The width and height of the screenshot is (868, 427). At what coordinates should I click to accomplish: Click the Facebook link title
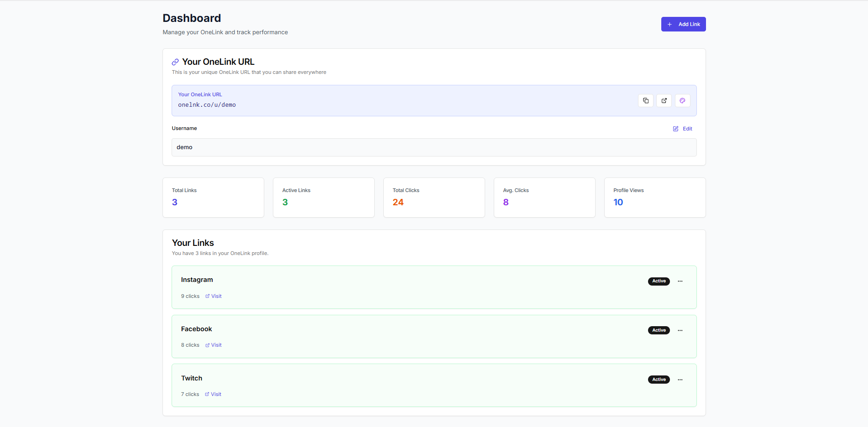tap(196, 329)
